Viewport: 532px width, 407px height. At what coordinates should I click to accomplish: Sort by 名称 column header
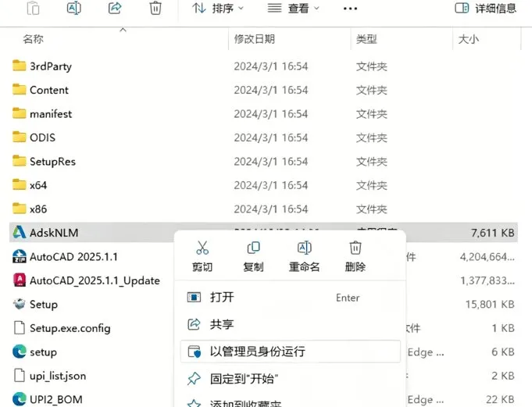coord(34,39)
